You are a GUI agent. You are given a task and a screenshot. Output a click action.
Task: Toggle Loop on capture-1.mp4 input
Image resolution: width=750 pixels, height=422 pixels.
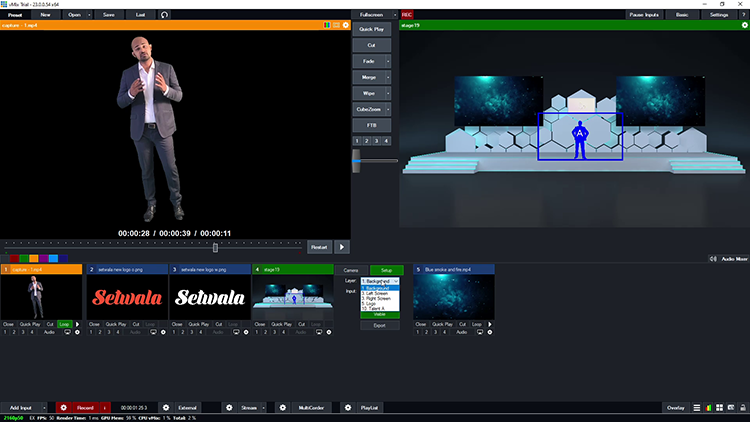coord(65,324)
